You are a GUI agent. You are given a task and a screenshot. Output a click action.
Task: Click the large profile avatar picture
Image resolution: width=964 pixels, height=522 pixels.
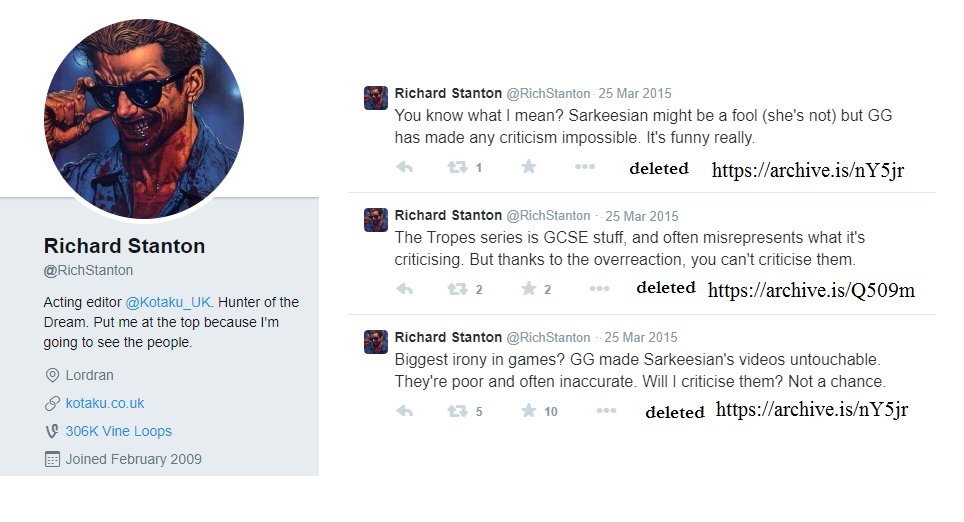(144, 119)
